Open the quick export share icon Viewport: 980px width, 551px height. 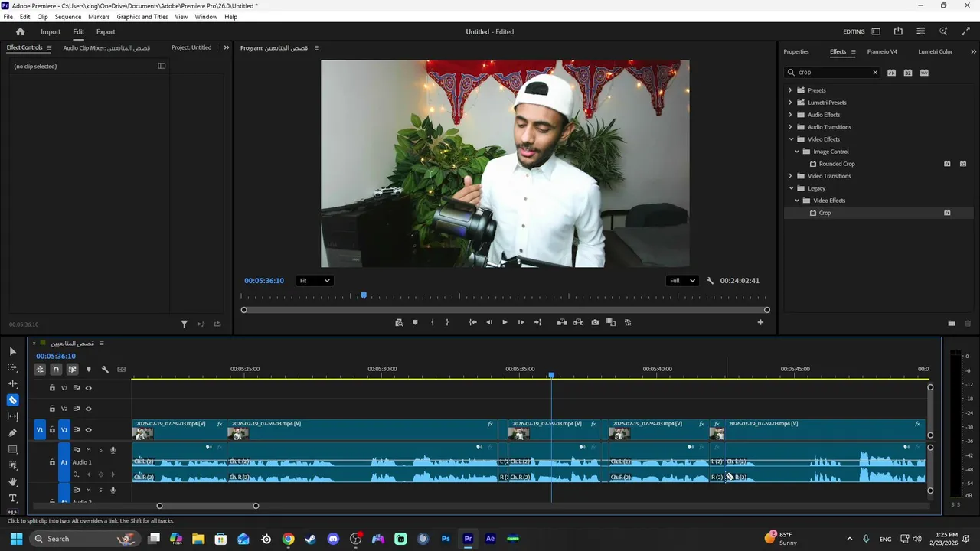point(898,31)
